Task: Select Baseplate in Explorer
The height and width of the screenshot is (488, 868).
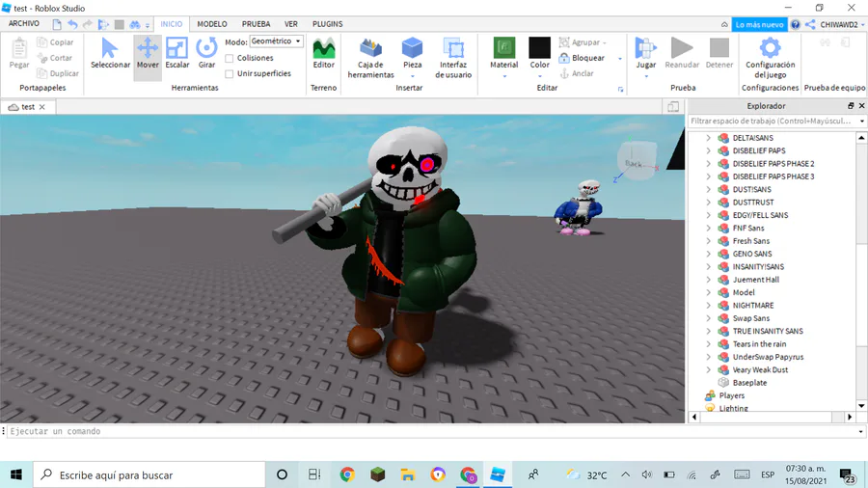Action: coord(749,382)
